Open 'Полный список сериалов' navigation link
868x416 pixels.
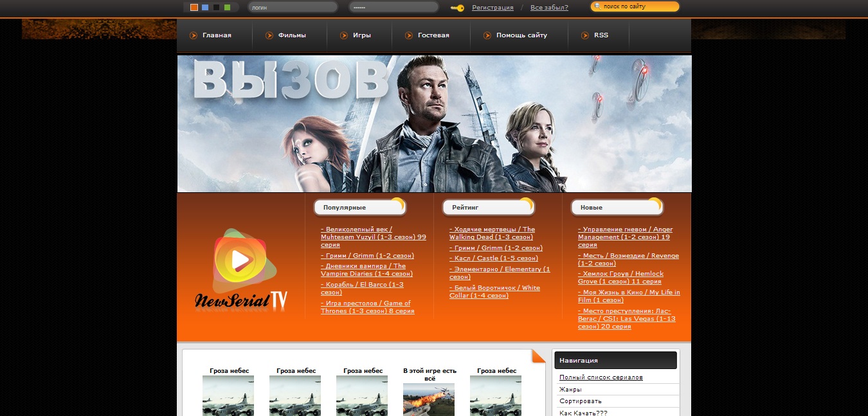pos(601,377)
